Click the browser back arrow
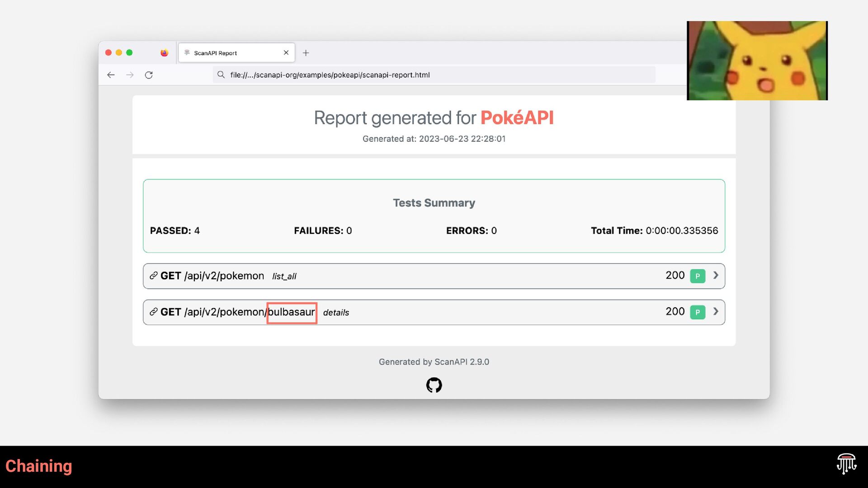 (111, 75)
